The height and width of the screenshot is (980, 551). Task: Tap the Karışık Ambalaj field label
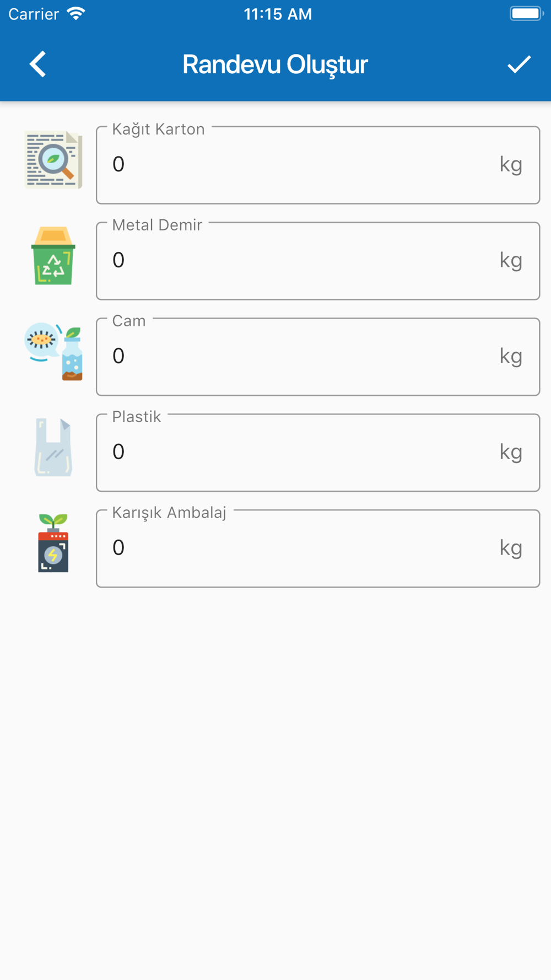[x=169, y=513]
